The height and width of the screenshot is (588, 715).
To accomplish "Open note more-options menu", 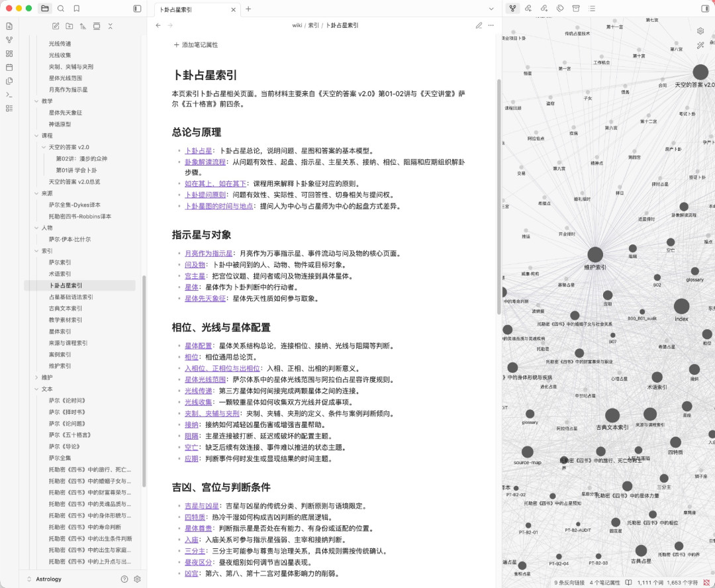I will 491,26.
